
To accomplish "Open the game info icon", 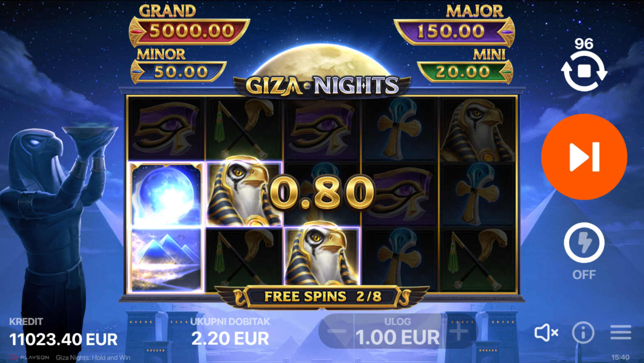I will click(x=583, y=332).
